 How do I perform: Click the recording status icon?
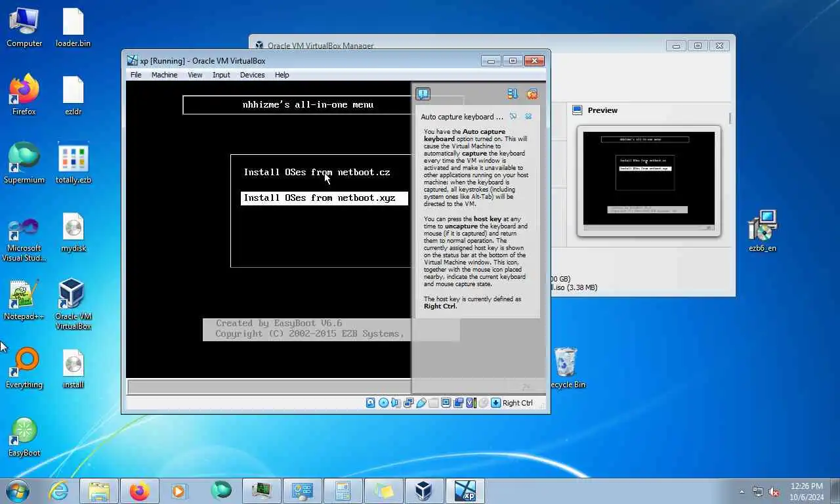(x=458, y=403)
